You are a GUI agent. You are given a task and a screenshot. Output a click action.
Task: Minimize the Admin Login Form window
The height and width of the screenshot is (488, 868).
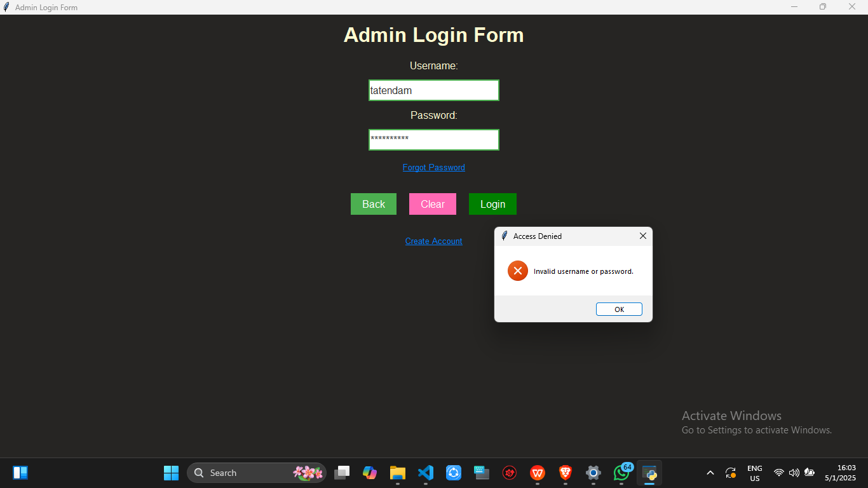pyautogui.click(x=794, y=7)
